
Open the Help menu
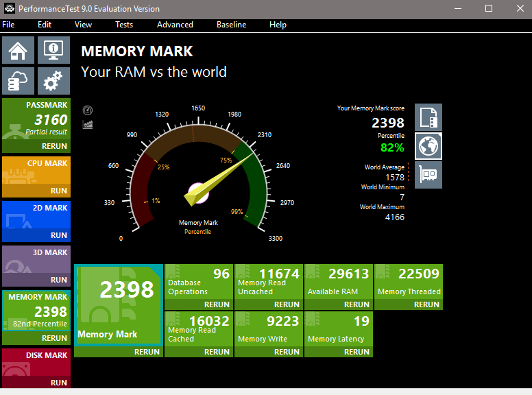click(278, 25)
